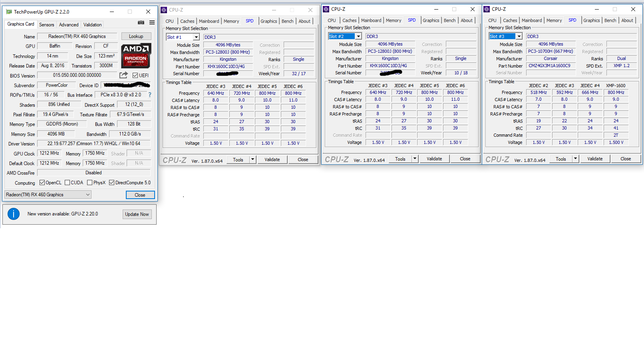Switch to the Validation tab in GPU-Z
Image resolution: width=644 pixels, height=351 pixels.
pyautogui.click(x=92, y=25)
